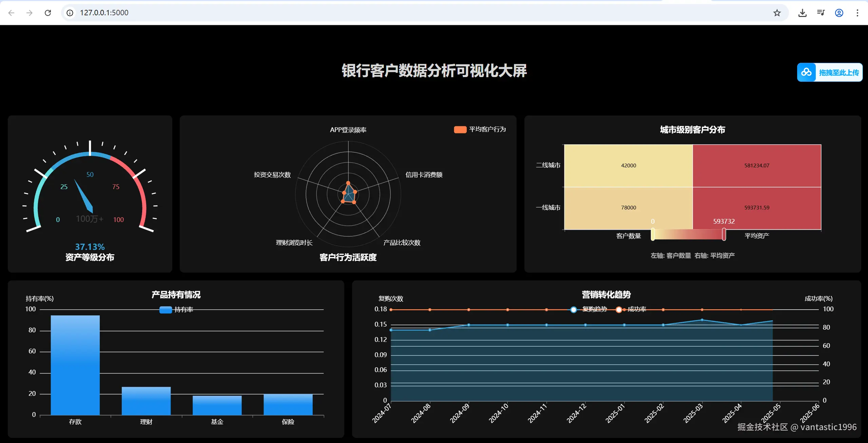The height and width of the screenshot is (443, 868).
Task: Click the 拖拽至此上传 cloud upload button
Action: pyautogui.click(x=829, y=72)
